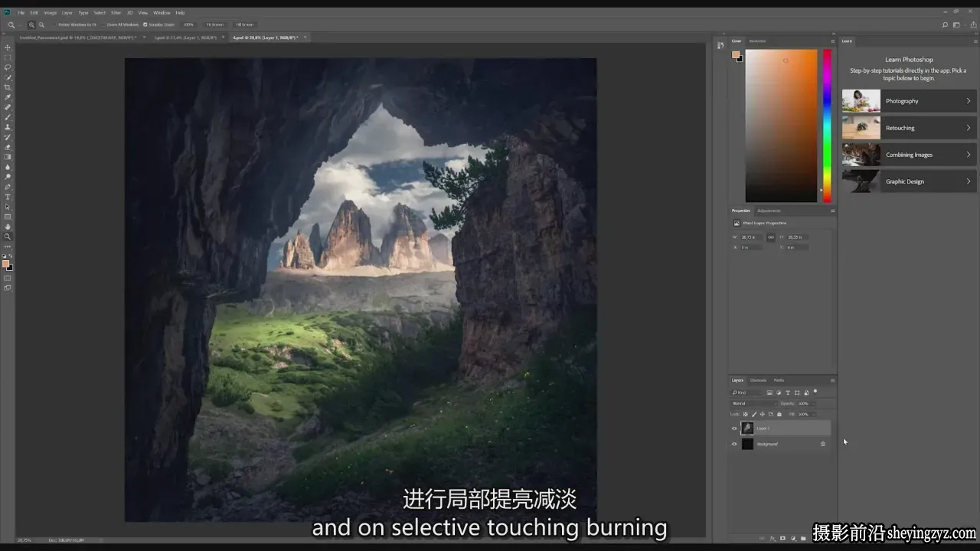The height and width of the screenshot is (551, 980).
Task: Click foreground color swatch in toolbar
Action: (x=5, y=264)
